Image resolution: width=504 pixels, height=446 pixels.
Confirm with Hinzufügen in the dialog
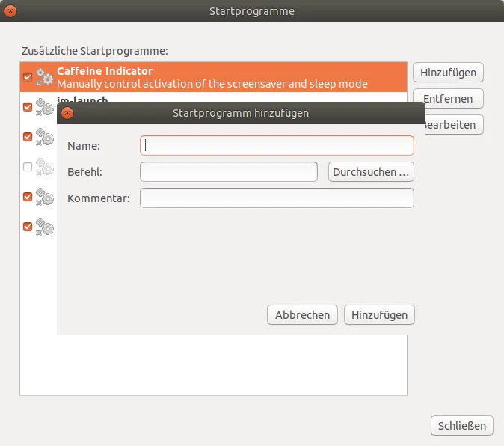point(379,315)
